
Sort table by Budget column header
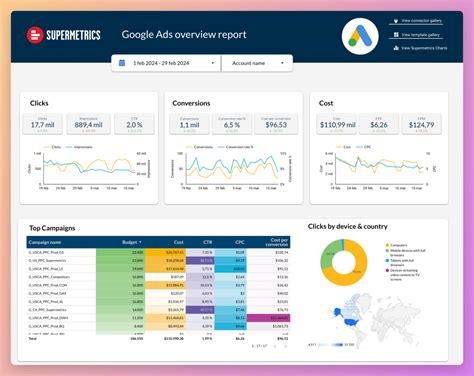(132, 242)
